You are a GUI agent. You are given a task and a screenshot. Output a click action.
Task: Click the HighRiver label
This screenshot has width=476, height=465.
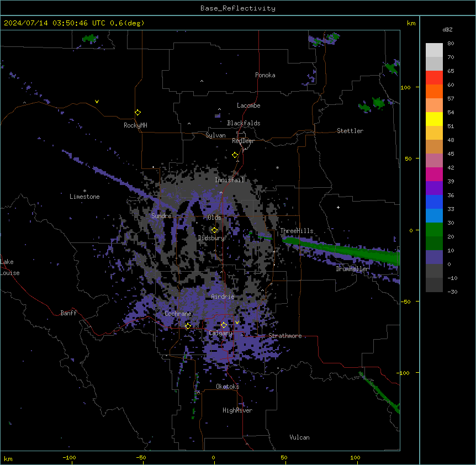coord(237,410)
